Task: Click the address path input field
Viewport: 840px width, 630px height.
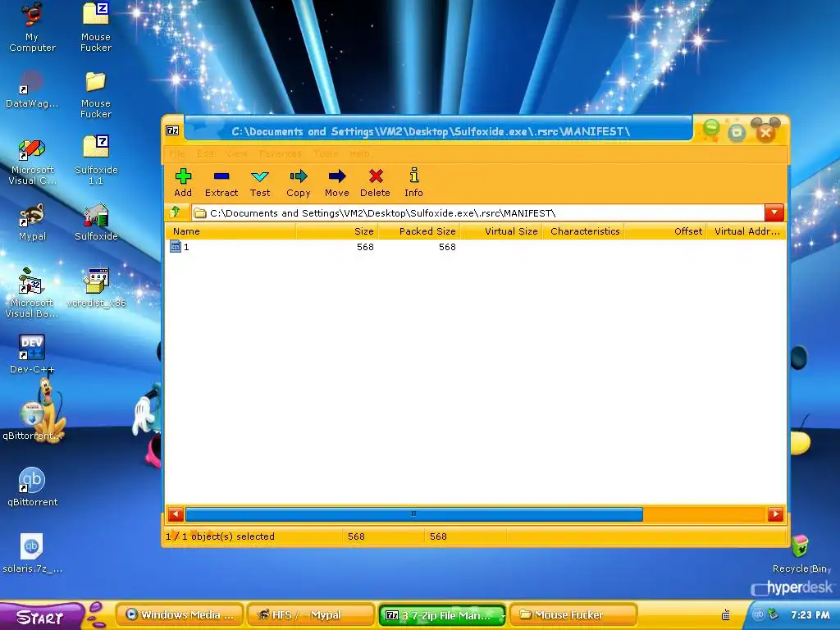Action: pyautogui.click(x=478, y=212)
